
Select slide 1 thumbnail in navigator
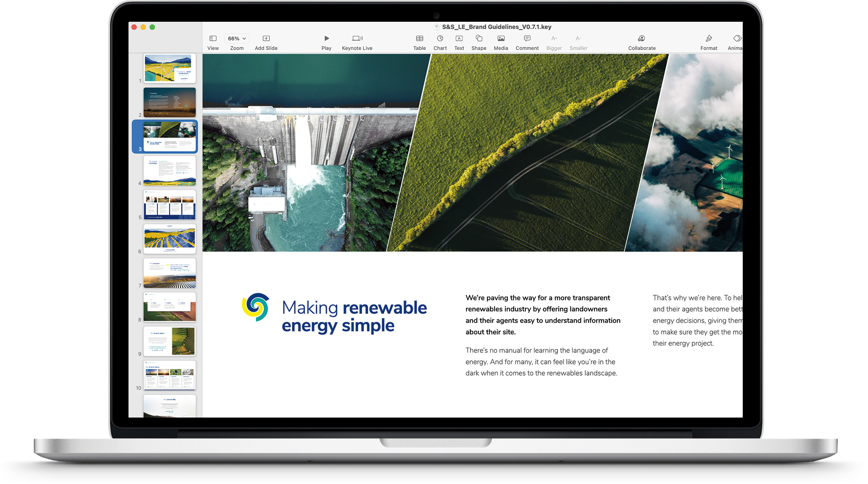(170, 68)
